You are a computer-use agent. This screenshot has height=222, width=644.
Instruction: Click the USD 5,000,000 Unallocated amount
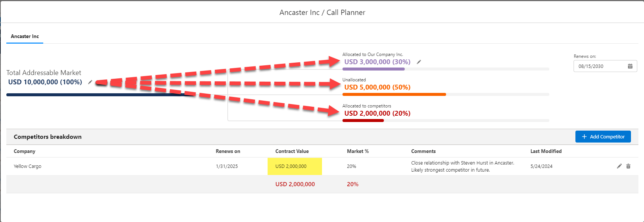377,87
